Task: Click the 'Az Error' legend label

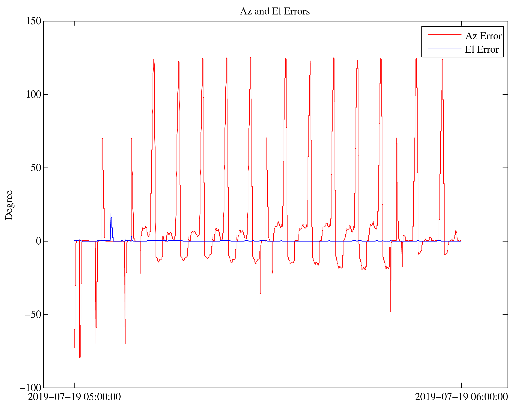Action: 483,36
